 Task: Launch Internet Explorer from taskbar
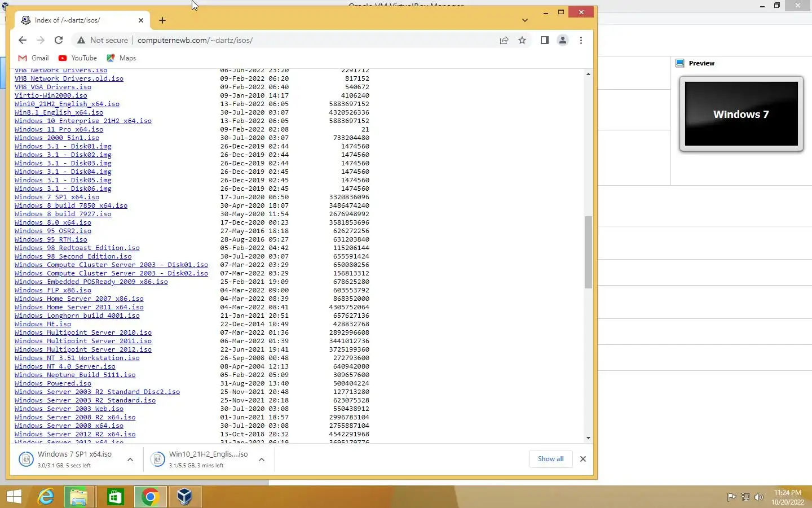pyautogui.click(x=46, y=497)
